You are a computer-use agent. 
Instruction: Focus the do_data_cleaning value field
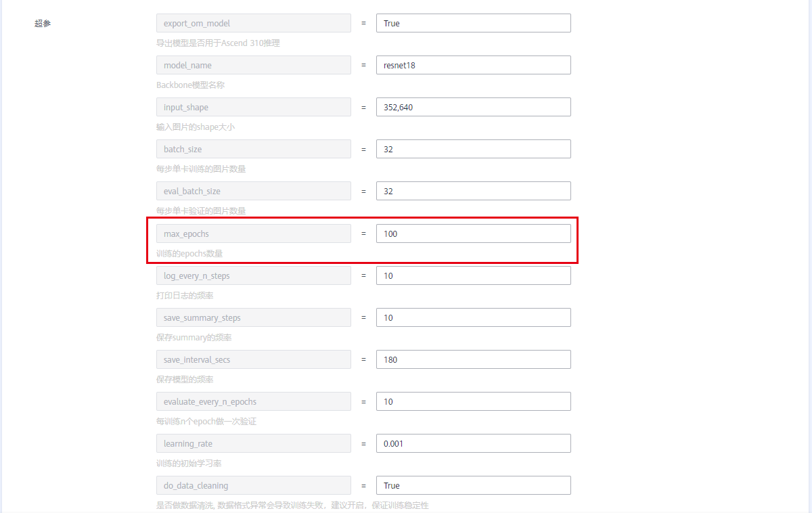pyautogui.click(x=473, y=485)
